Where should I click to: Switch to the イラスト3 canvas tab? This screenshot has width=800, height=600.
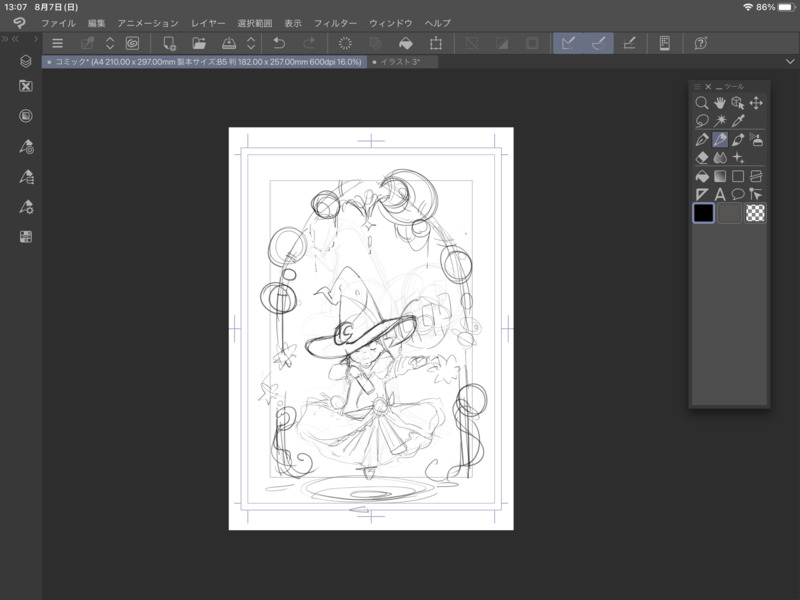click(x=399, y=61)
